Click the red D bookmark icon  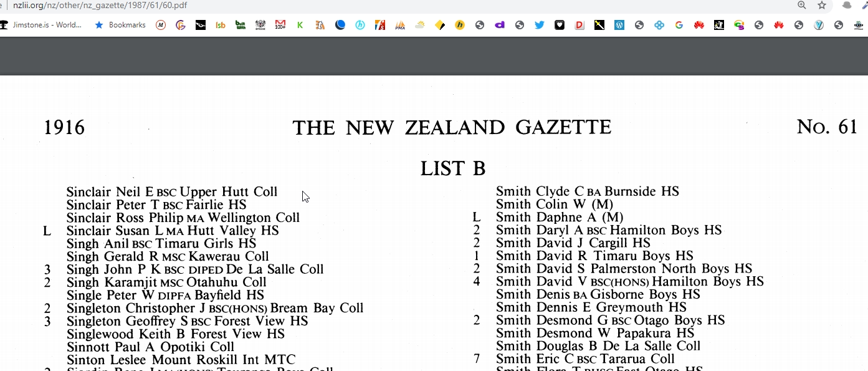pos(579,25)
